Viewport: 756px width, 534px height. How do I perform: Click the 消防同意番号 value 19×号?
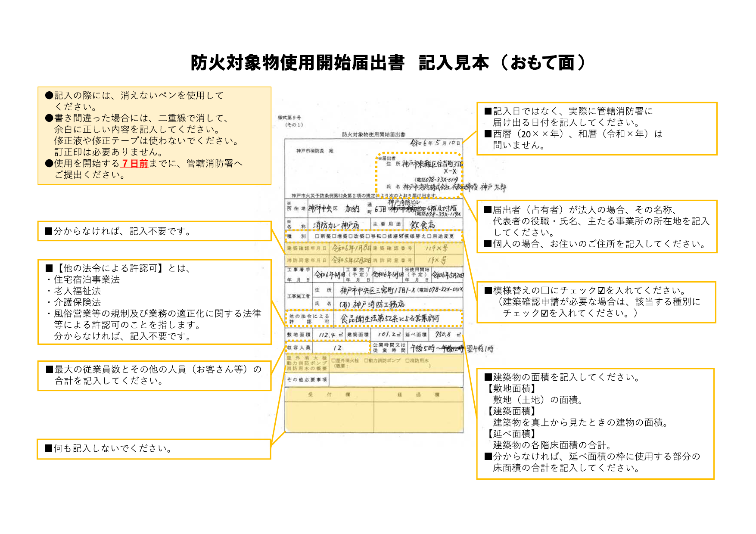click(437, 260)
